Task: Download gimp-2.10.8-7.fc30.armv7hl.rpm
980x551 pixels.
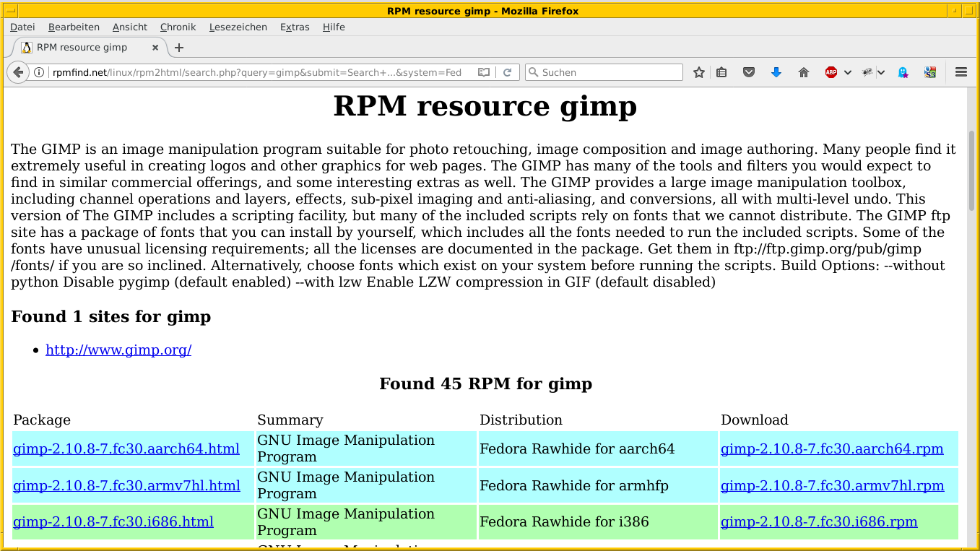Action: point(833,485)
